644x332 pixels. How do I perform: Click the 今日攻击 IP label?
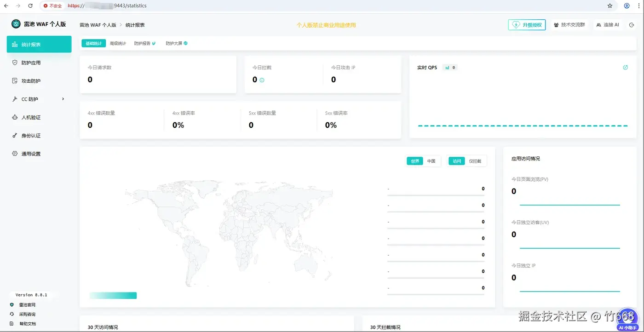(x=343, y=68)
